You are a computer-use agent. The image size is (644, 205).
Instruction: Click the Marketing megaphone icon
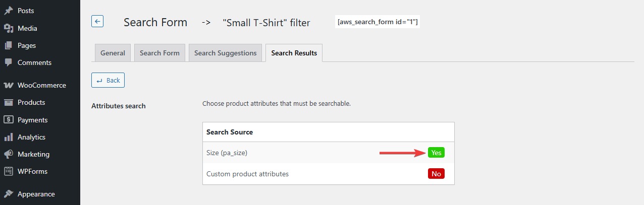pyautogui.click(x=8, y=154)
